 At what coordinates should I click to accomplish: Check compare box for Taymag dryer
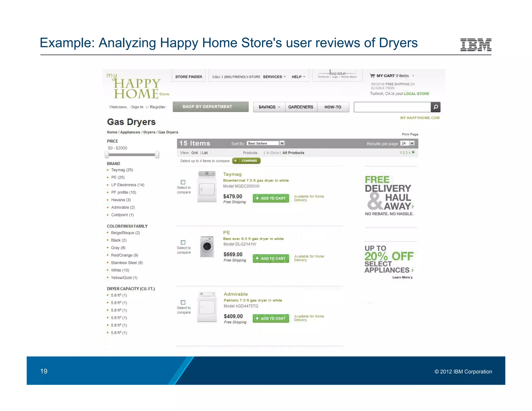(x=183, y=182)
